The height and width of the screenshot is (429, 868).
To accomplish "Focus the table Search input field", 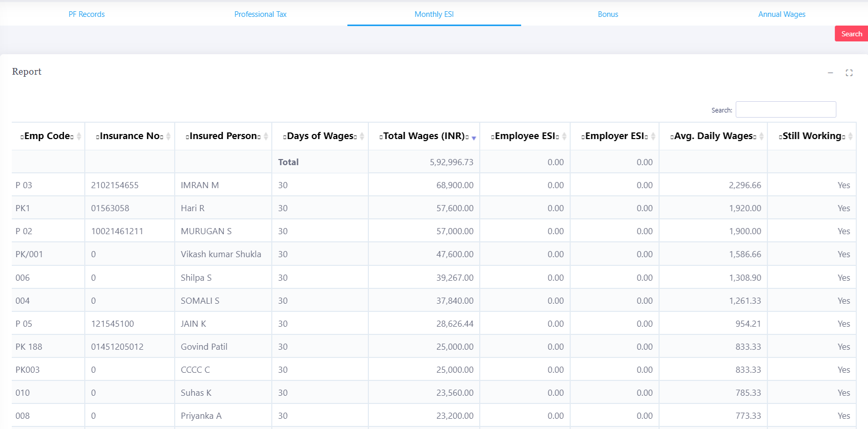I will click(786, 109).
